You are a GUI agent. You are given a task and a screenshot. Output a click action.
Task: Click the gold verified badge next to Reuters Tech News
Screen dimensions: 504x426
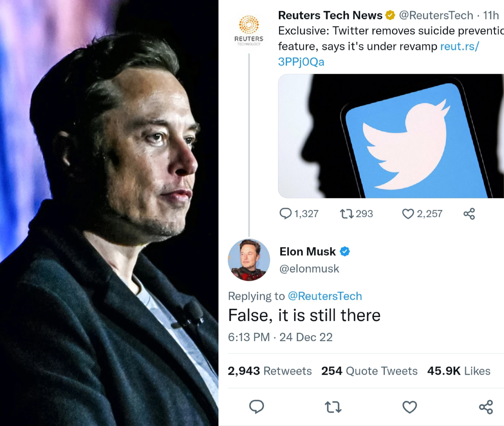point(390,15)
